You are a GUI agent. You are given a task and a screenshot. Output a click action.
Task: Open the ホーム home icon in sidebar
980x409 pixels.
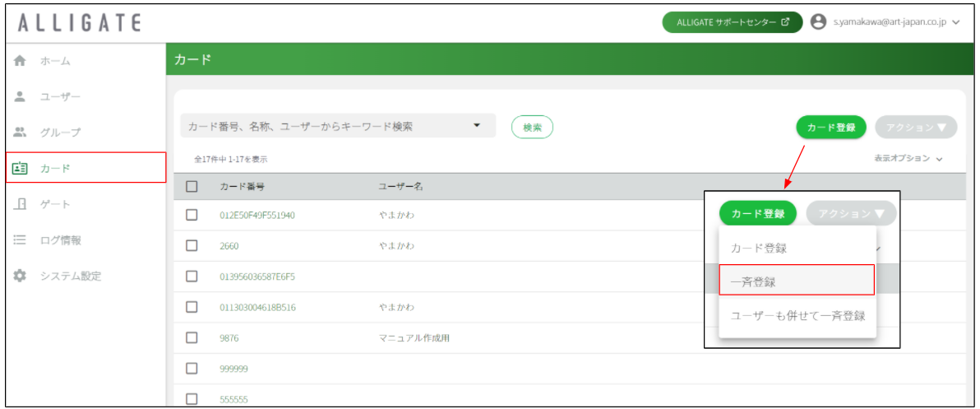[x=20, y=61]
